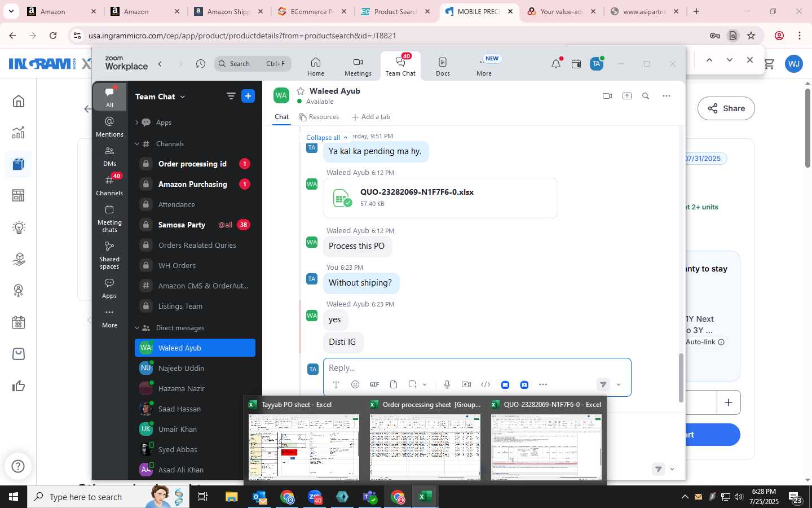Open QUO-23282069-N1F7F6-0.xlsx attachment

(440, 198)
